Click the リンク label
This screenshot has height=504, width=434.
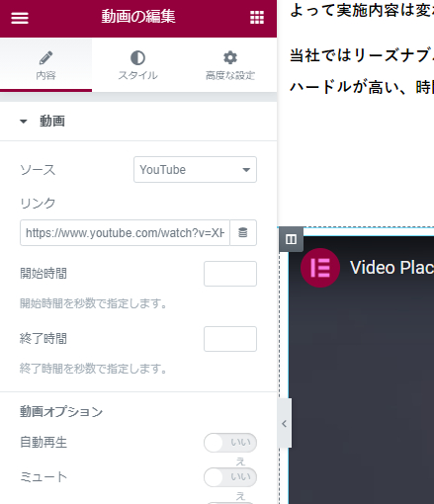tap(38, 203)
